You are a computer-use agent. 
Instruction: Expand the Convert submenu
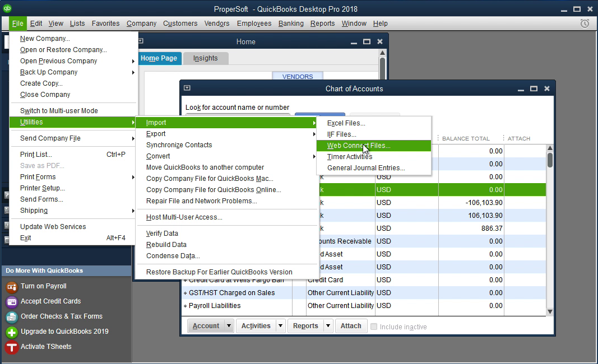tap(314, 157)
